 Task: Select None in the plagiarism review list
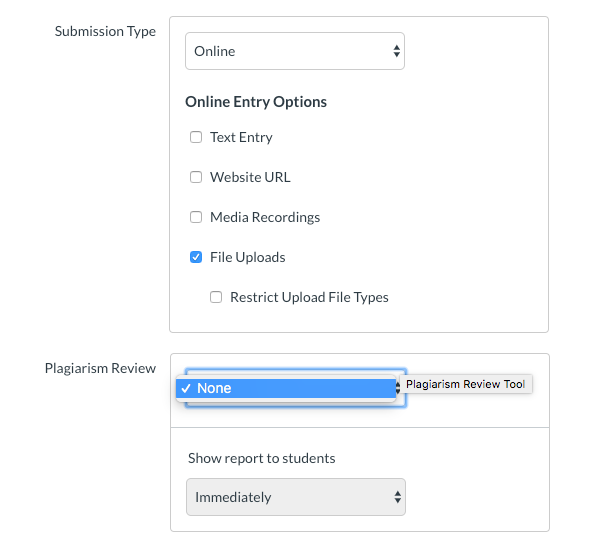pos(286,388)
